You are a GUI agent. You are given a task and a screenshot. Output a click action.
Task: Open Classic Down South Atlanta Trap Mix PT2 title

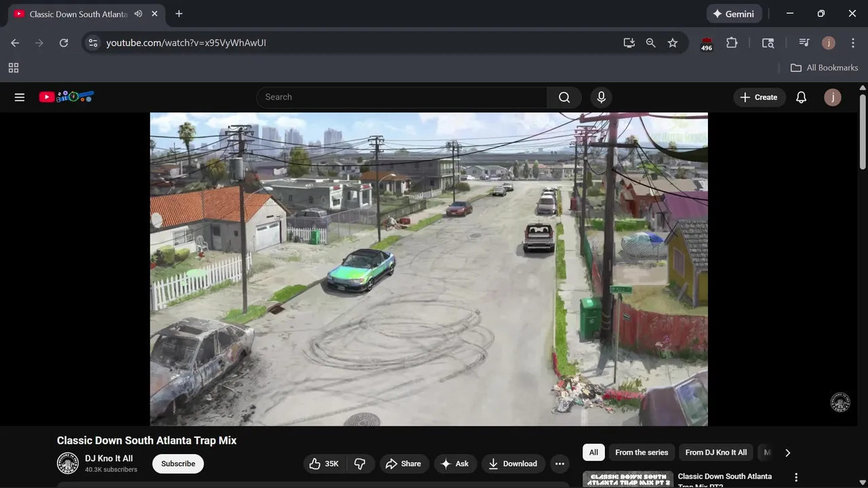(x=725, y=480)
